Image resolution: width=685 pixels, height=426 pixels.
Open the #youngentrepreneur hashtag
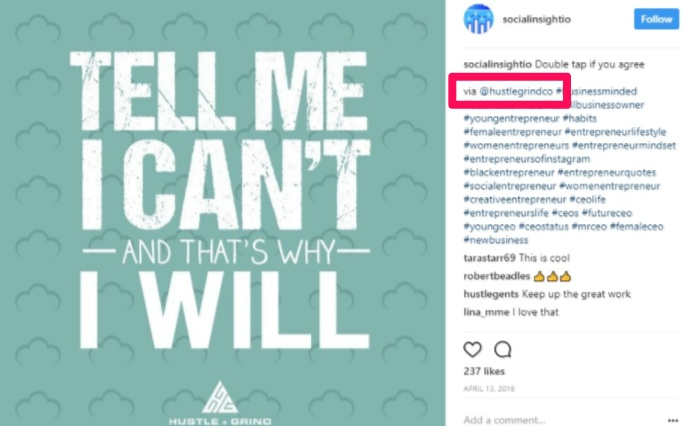click(x=511, y=118)
